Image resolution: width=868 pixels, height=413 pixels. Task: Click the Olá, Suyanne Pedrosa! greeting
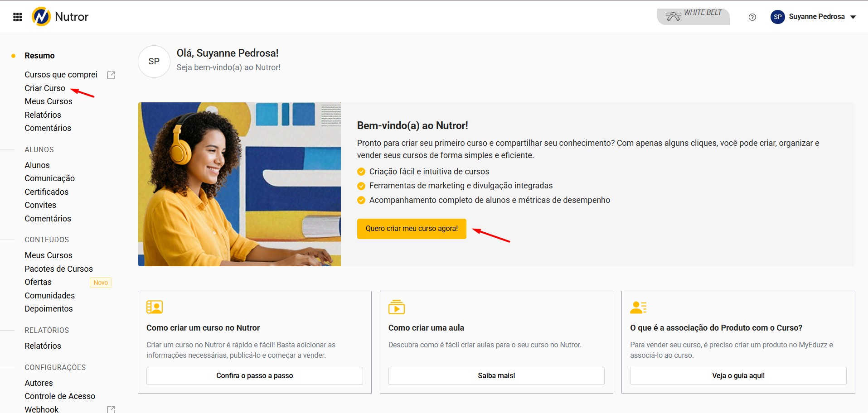[x=228, y=53]
